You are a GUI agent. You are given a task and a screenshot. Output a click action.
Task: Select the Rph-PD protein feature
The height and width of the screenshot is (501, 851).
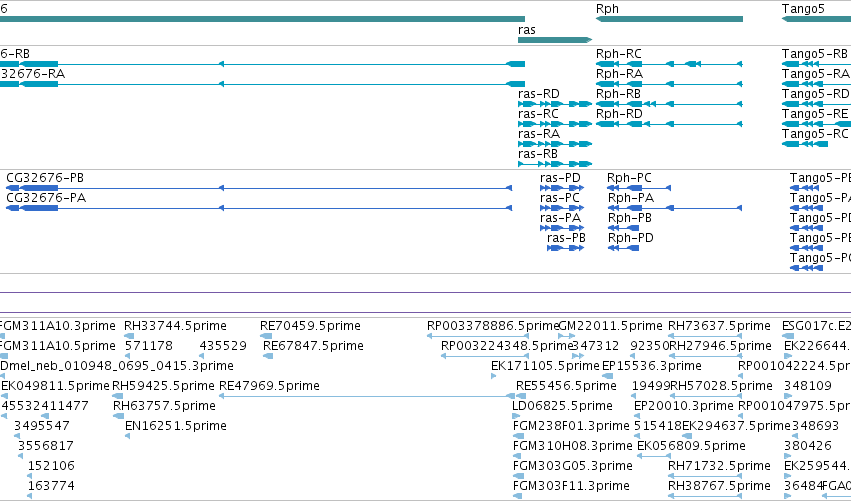[x=624, y=248]
